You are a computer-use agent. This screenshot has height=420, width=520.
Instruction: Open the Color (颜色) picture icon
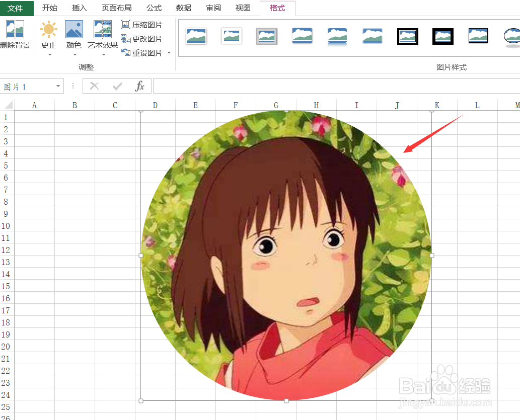tap(74, 29)
